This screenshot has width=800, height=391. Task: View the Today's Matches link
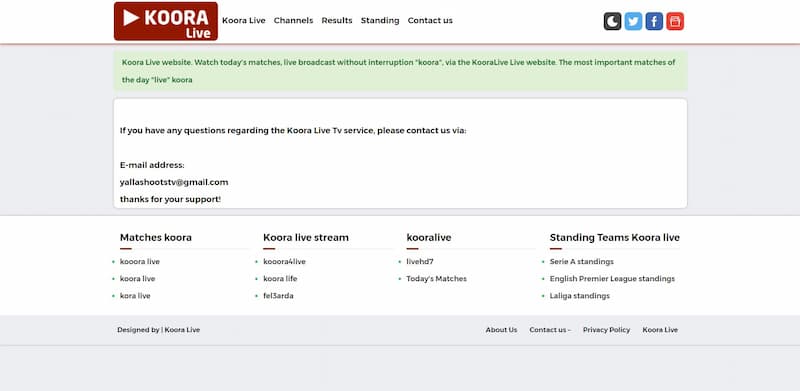(436, 279)
